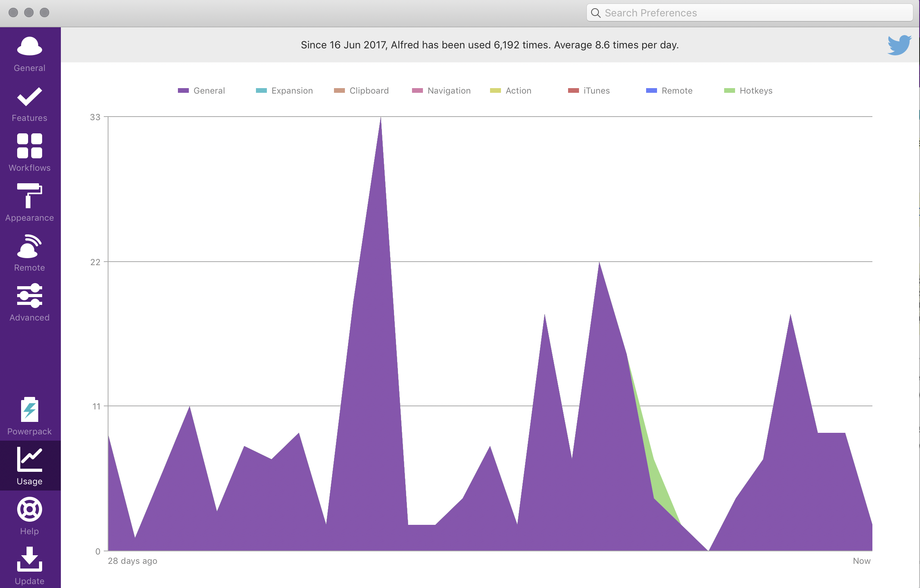
Task: Click the iTunes legend label
Action: click(597, 90)
